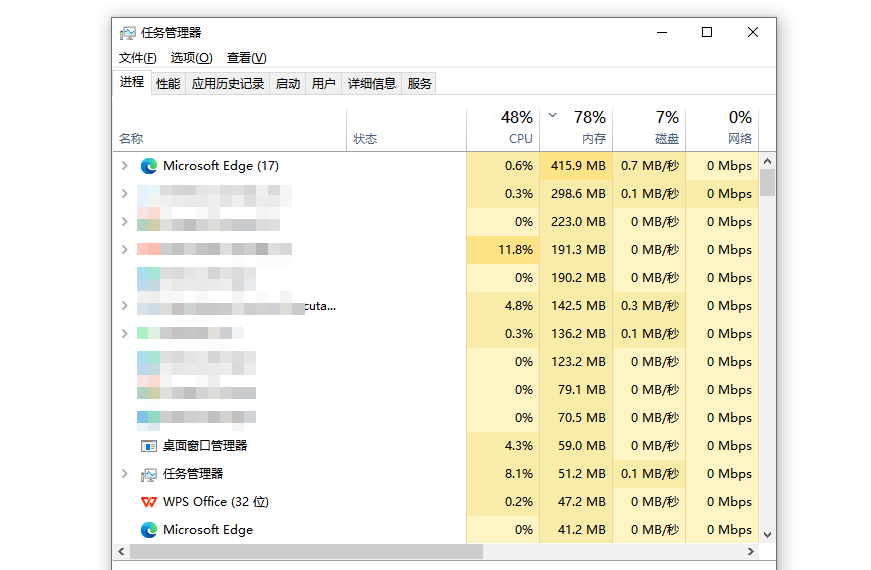This screenshot has height=570, width=871.
Task: Select the 进程 tab
Action: point(132,82)
